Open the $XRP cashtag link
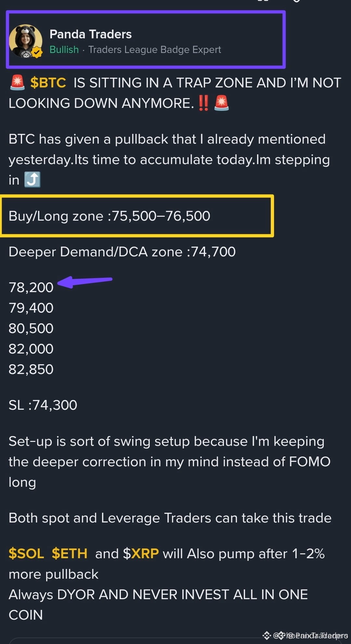This screenshot has width=351, height=644. [x=141, y=553]
